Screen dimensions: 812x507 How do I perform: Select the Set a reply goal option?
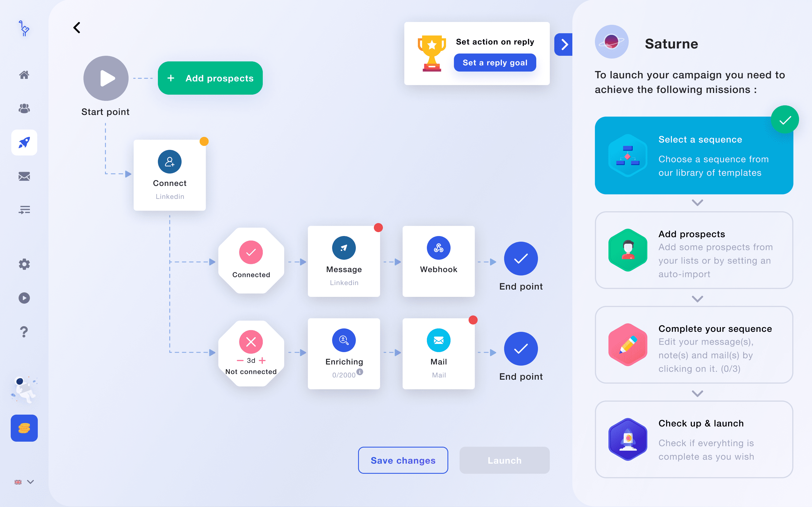495,62
